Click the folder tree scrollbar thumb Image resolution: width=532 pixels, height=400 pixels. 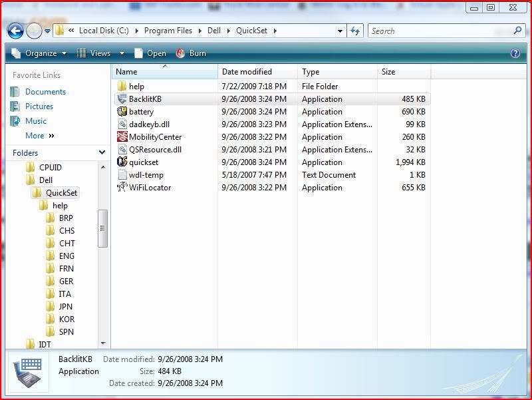point(102,228)
